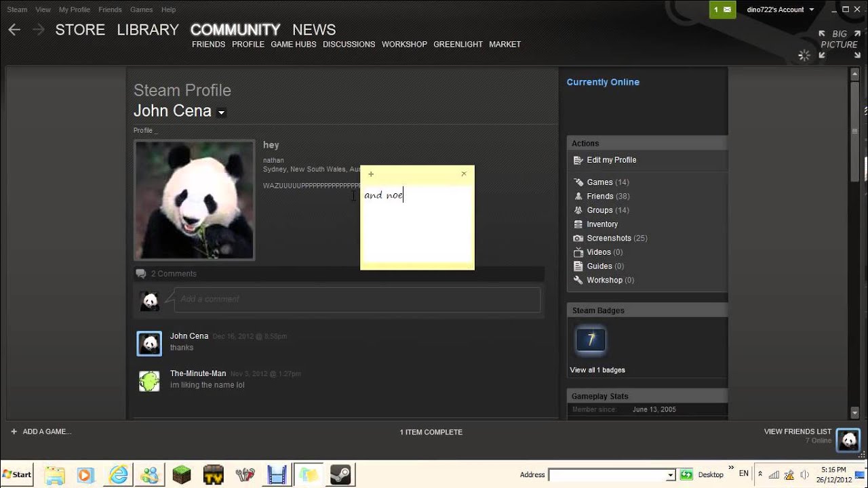Click the plus icon for Add a Game
The width and height of the screenshot is (868, 488).
tap(14, 432)
